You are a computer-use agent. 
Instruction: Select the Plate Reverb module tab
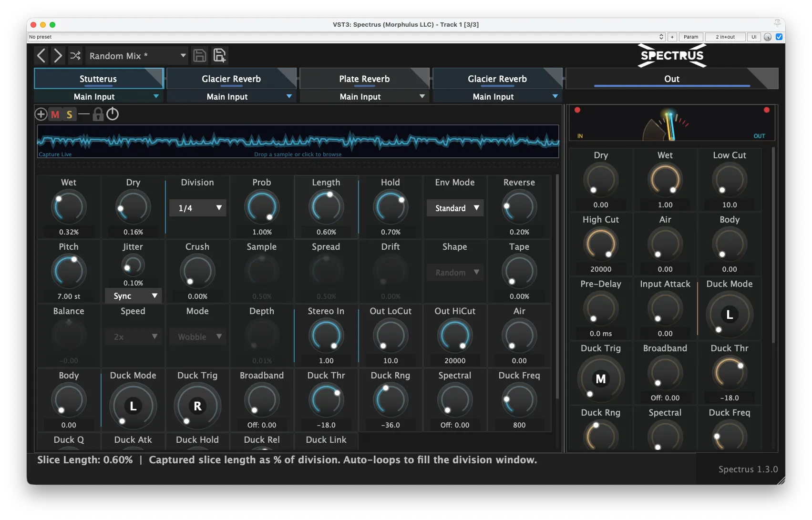coord(364,79)
